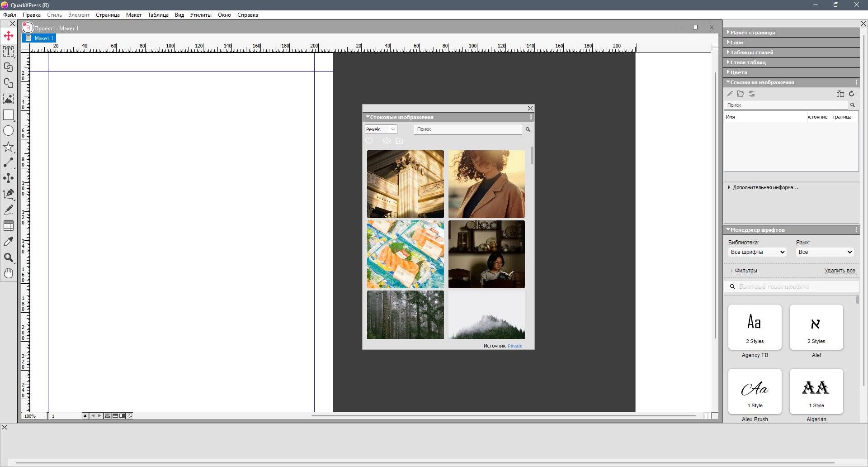Viewport: 868px width, 467px height.
Task: Open the Язык 'Все' dropdown
Action: coord(825,252)
